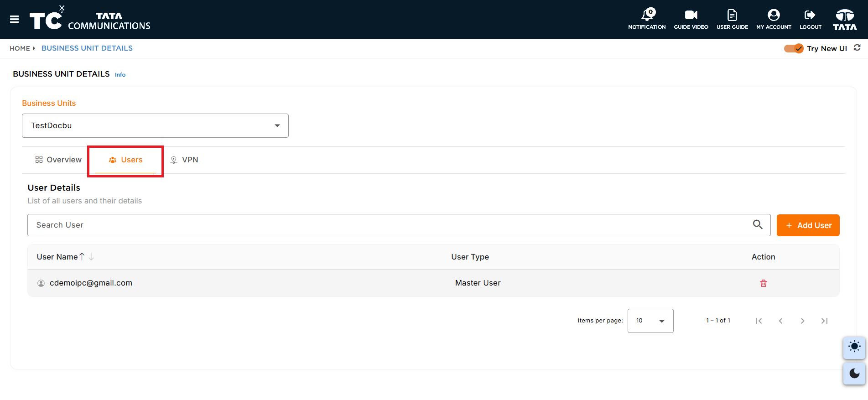This screenshot has height=400, width=868.
Task: Focus the Search User field
Action: click(x=399, y=225)
